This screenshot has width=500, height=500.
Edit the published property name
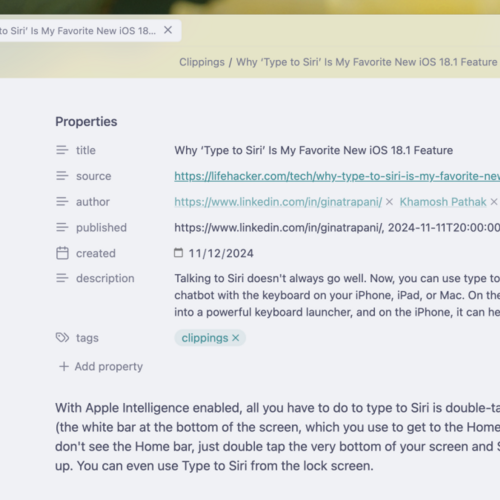pos(101,228)
